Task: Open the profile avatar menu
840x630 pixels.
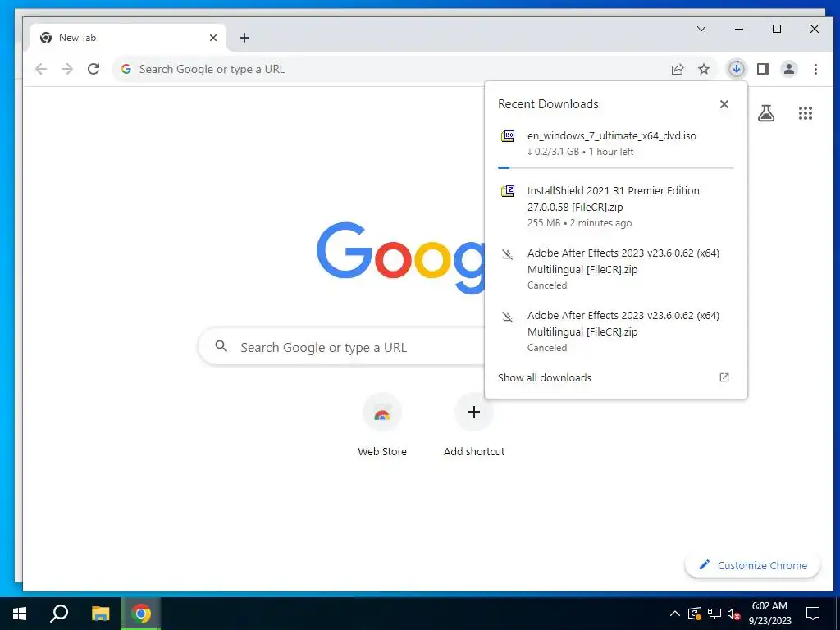Action: pyautogui.click(x=789, y=69)
